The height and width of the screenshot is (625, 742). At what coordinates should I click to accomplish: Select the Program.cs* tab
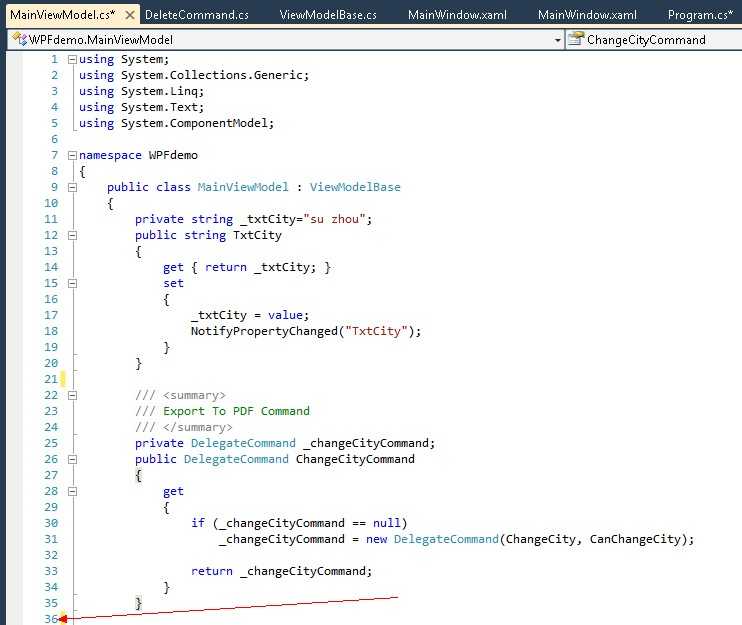pos(700,15)
